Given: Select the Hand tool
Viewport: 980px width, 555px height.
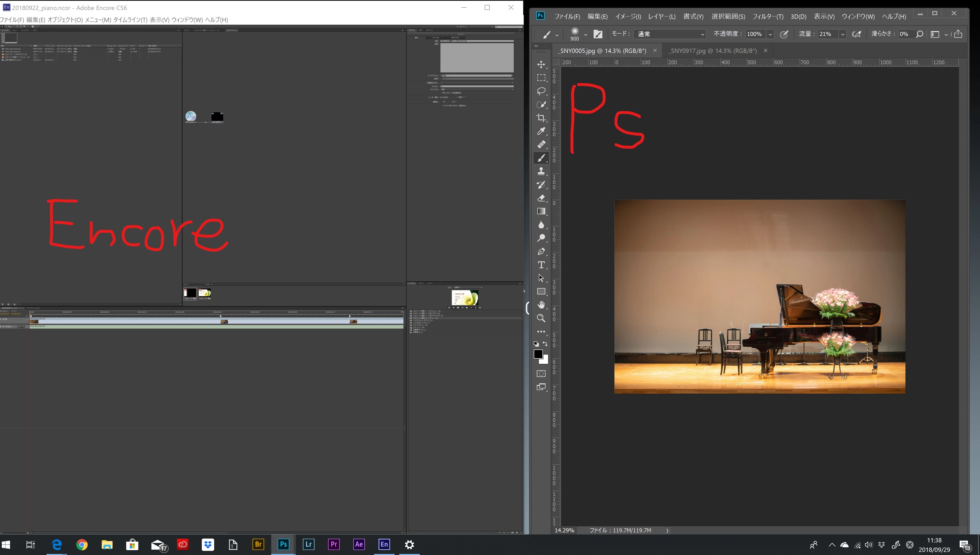Looking at the screenshot, I should (x=541, y=305).
